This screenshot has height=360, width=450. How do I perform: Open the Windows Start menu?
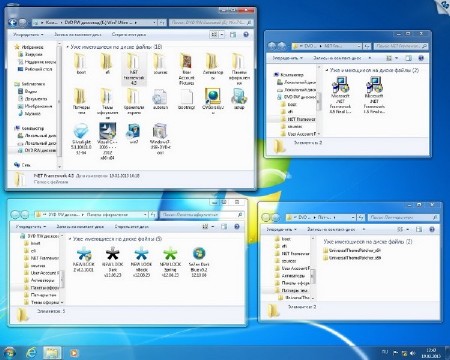pyautogui.click(x=9, y=352)
